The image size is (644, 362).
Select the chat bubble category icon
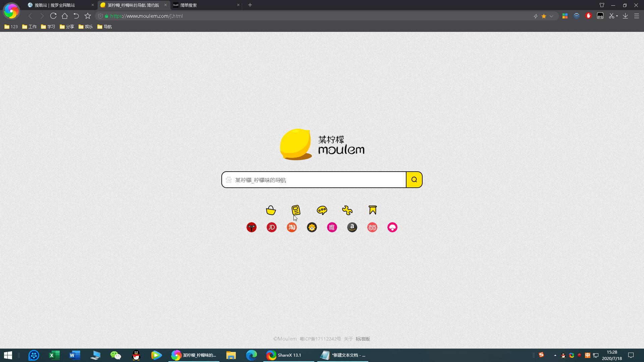coord(322,210)
